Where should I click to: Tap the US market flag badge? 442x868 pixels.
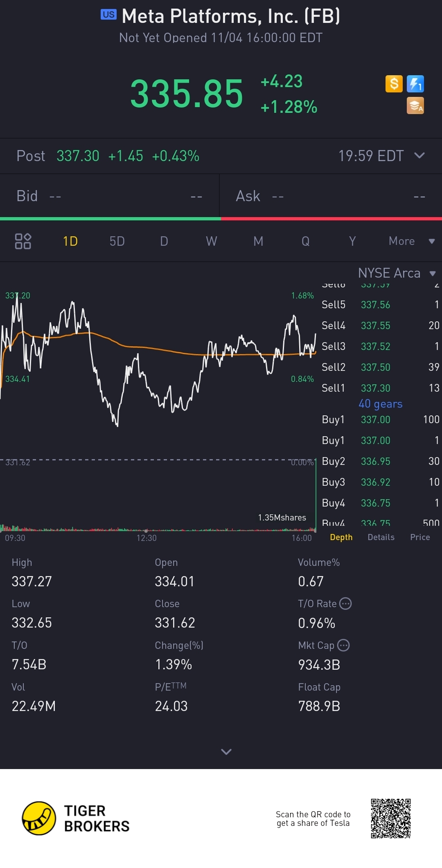[108, 15]
